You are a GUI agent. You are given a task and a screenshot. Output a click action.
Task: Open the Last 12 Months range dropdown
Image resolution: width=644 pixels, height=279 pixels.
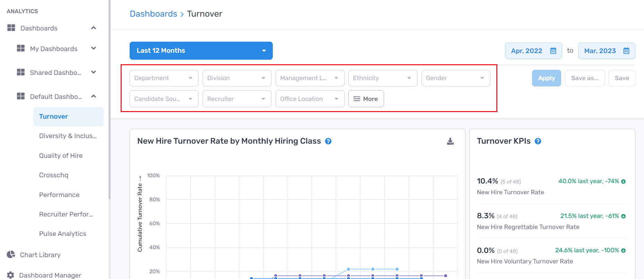pyautogui.click(x=201, y=51)
